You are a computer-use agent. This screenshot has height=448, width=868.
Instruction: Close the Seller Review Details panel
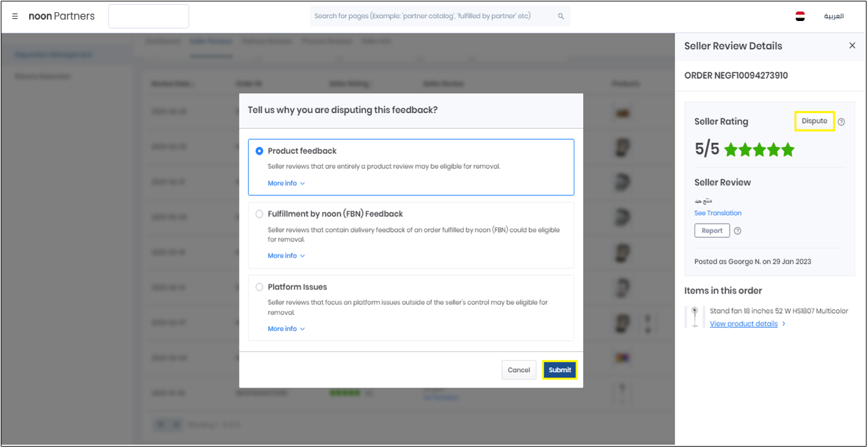click(x=852, y=45)
